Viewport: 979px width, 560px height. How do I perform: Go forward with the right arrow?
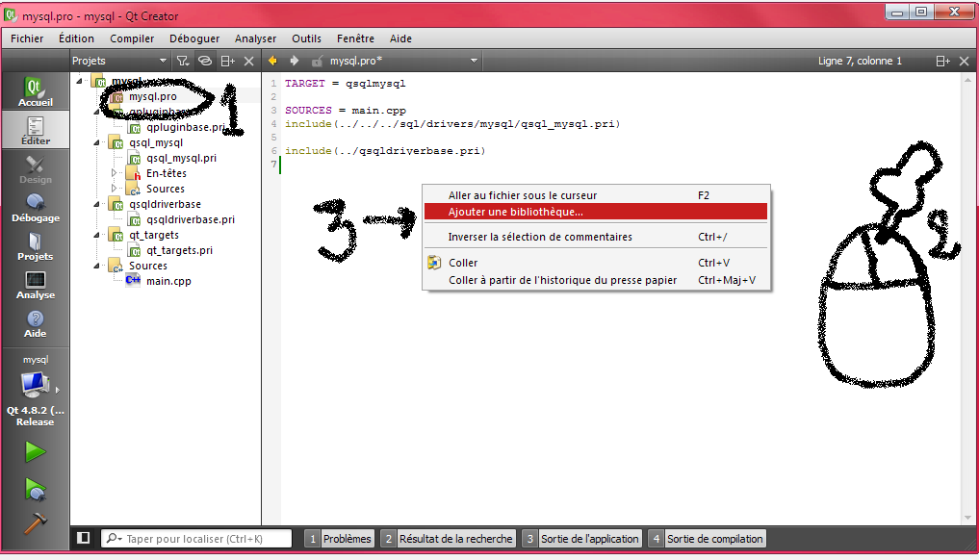click(294, 61)
